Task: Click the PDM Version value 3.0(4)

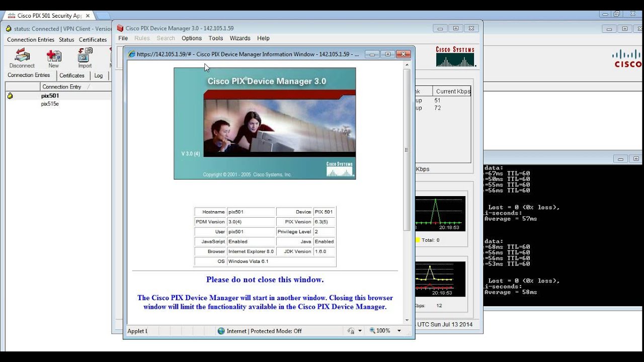Action: click(x=235, y=222)
